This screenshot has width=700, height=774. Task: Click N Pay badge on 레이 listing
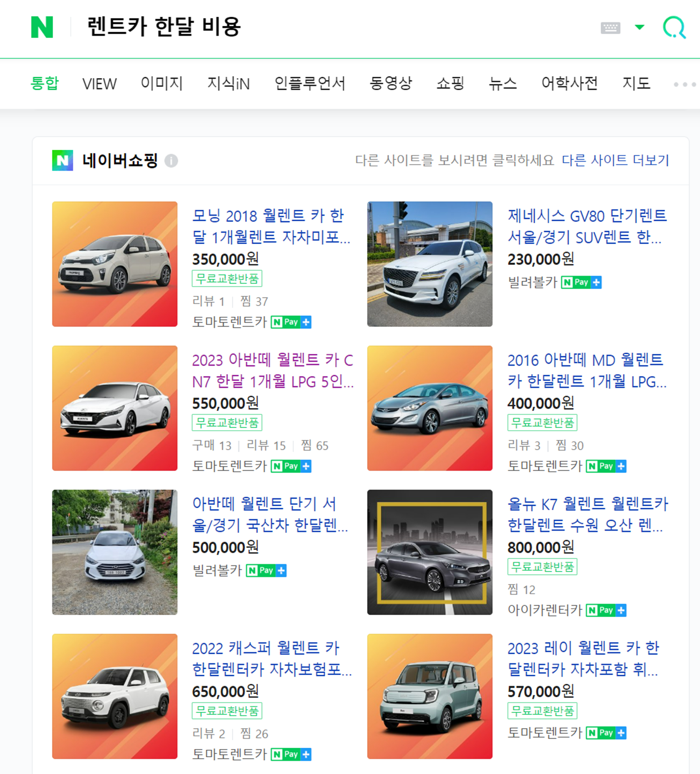pos(606,733)
